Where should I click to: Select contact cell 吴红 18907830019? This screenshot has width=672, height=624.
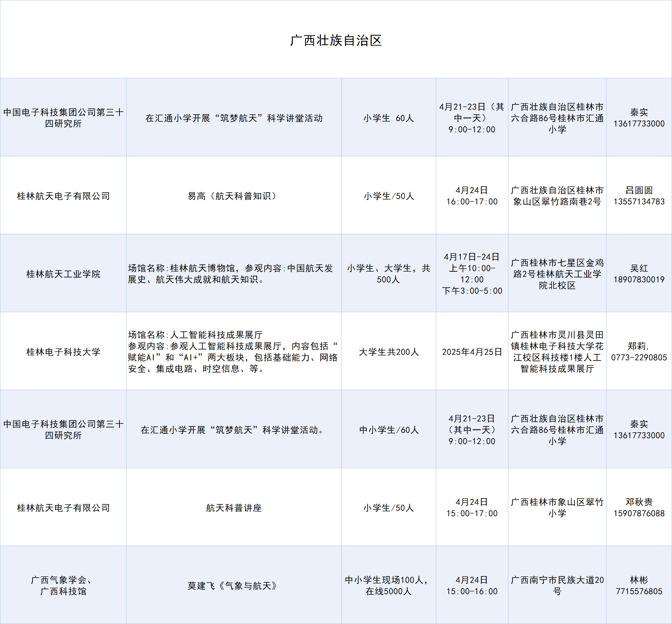coord(639,273)
